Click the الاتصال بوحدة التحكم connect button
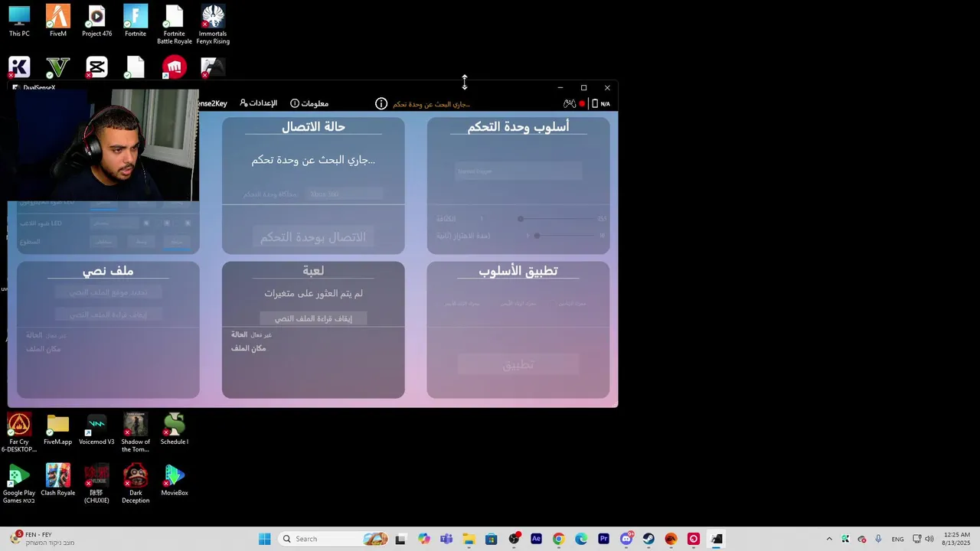 click(x=313, y=237)
